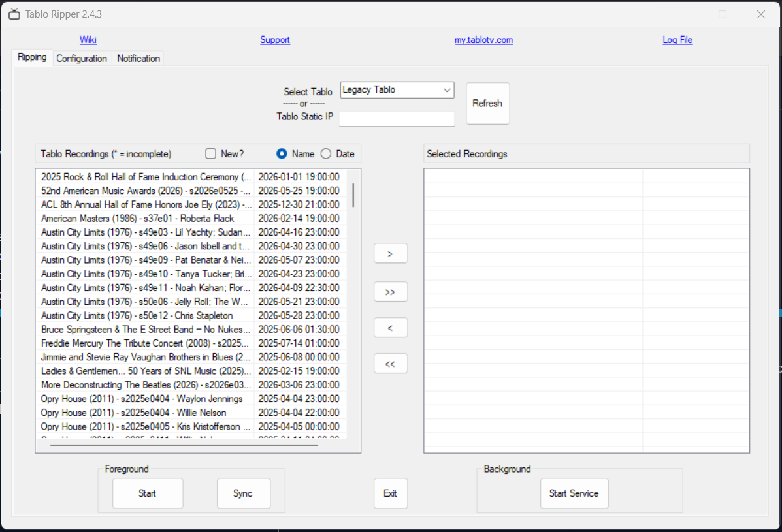
Task: Click the Start Service button
Action: coord(574,493)
